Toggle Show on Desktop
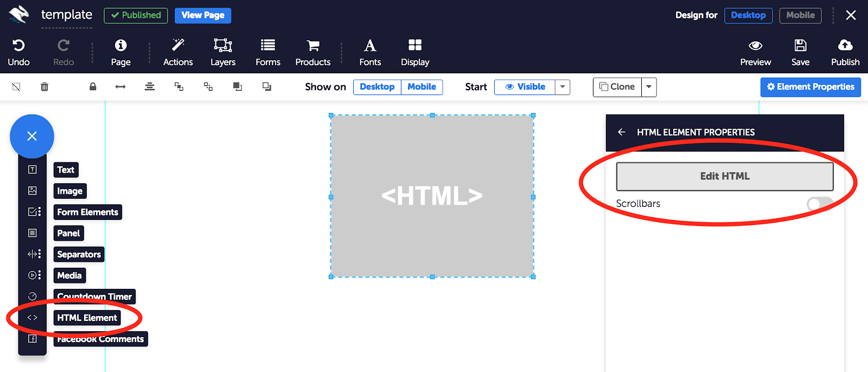The image size is (868, 372). pos(377,87)
